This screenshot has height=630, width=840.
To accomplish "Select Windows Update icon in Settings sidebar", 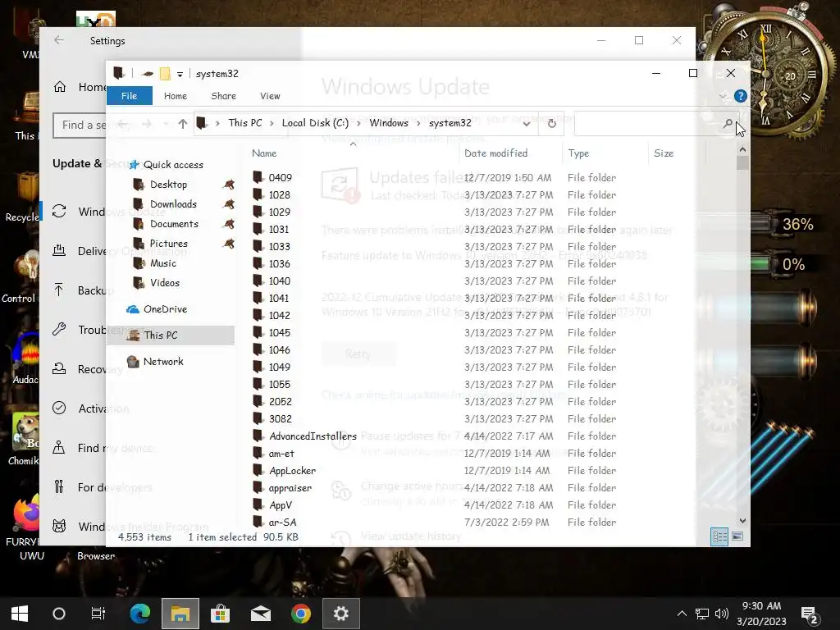I will pyautogui.click(x=59, y=211).
